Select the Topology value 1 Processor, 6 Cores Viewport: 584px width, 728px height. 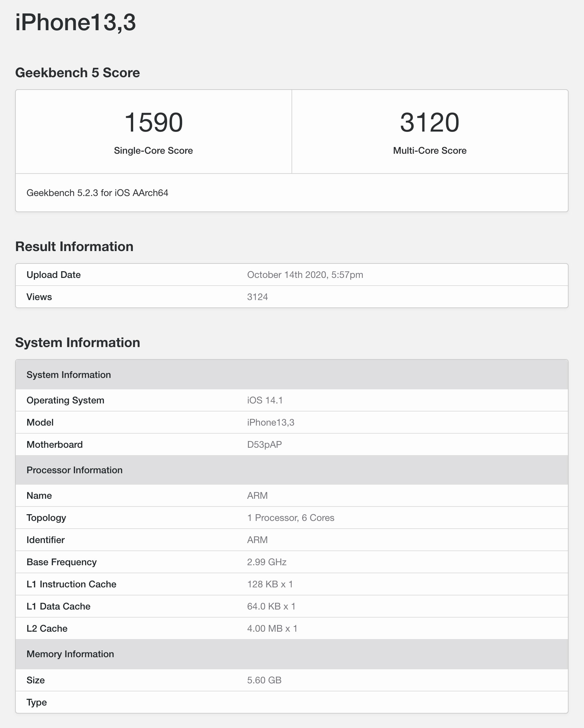(x=290, y=518)
